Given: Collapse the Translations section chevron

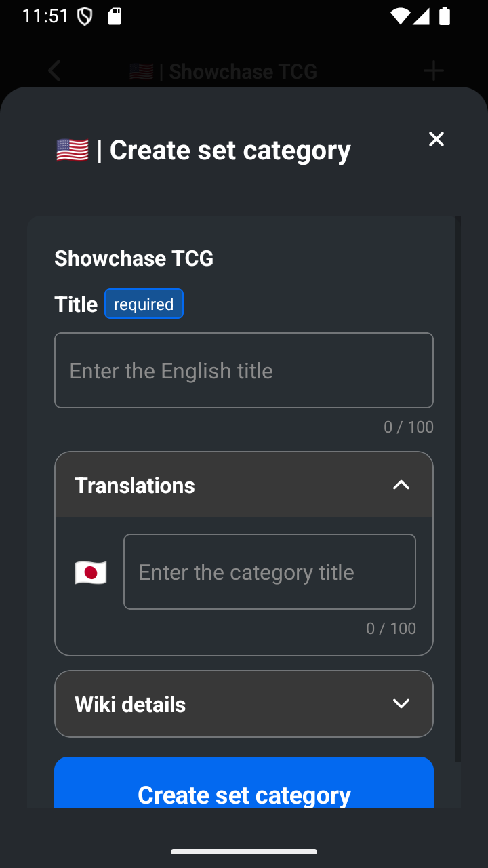Looking at the screenshot, I should [x=401, y=485].
